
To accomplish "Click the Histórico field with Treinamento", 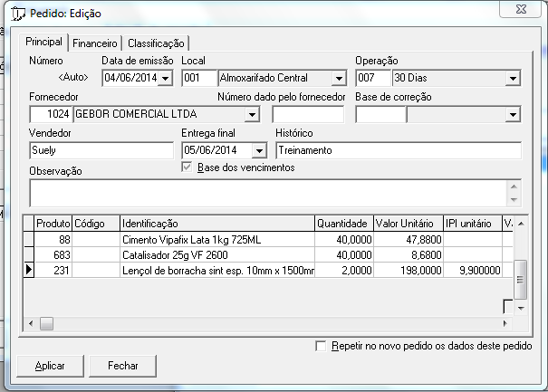I will pyautogui.click(x=398, y=150).
